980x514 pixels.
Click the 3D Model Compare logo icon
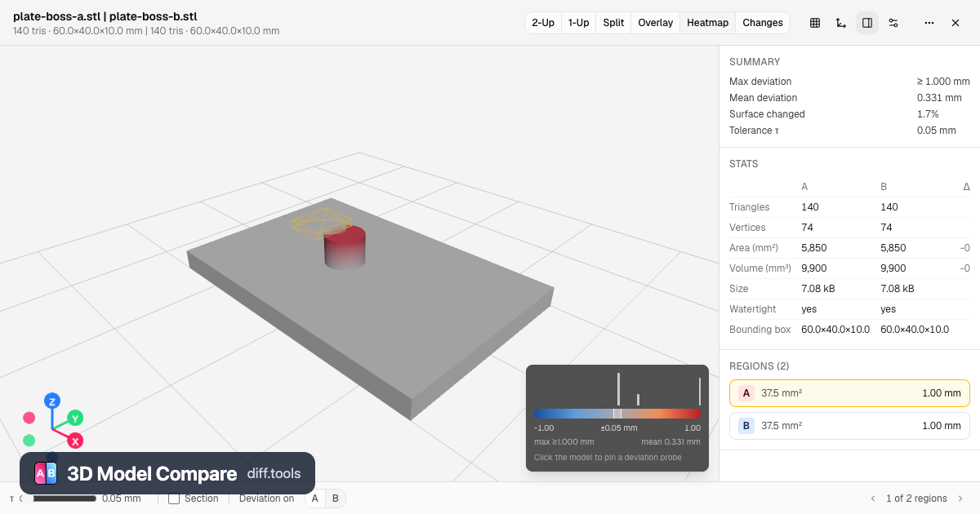(x=46, y=473)
